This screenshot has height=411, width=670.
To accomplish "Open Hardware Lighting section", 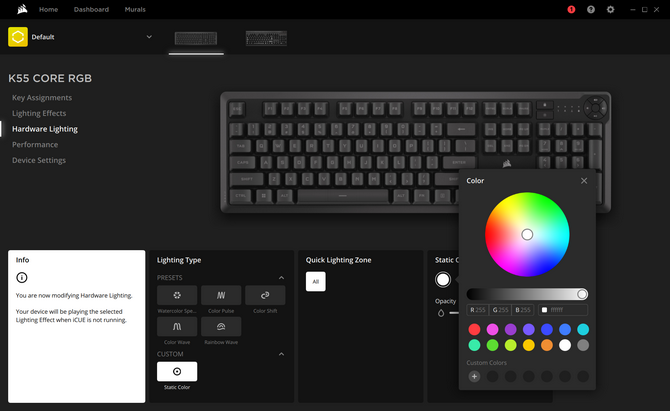I will tap(45, 129).
